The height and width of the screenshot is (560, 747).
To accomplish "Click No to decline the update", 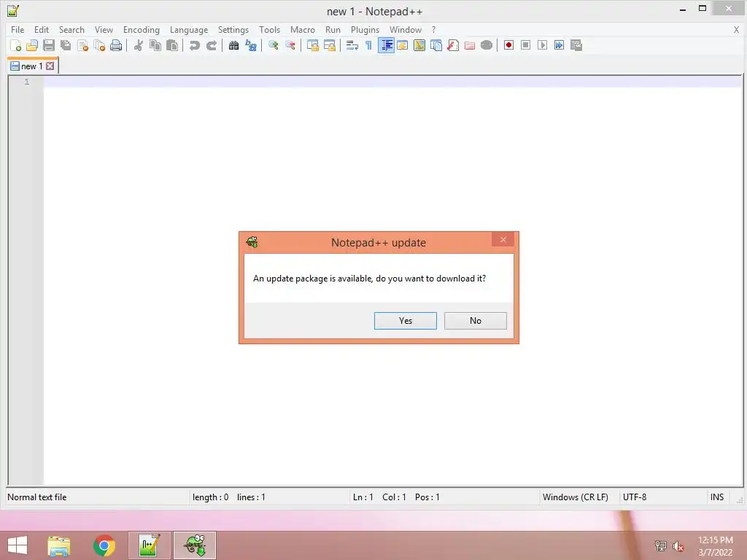I will tap(476, 321).
